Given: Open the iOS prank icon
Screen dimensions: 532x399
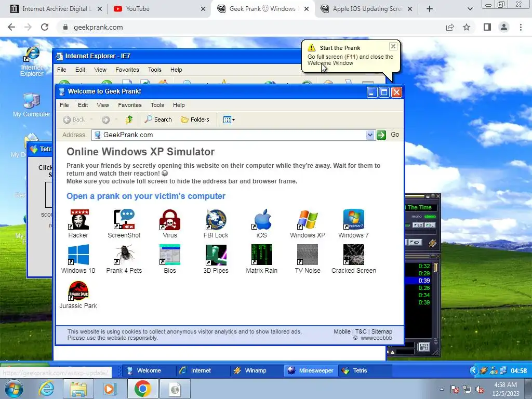Looking at the screenshot, I should pyautogui.click(x=262, y=223).
